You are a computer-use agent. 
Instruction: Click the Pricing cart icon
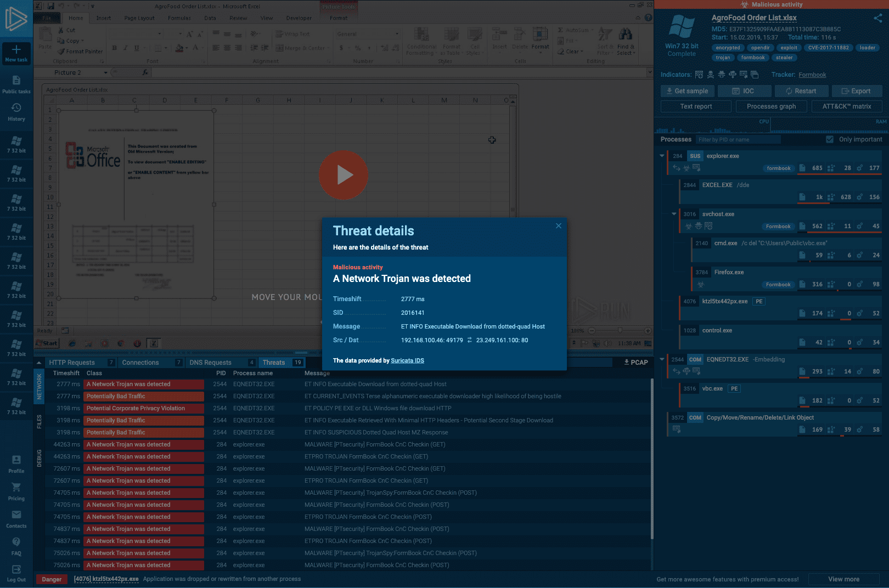16,488
